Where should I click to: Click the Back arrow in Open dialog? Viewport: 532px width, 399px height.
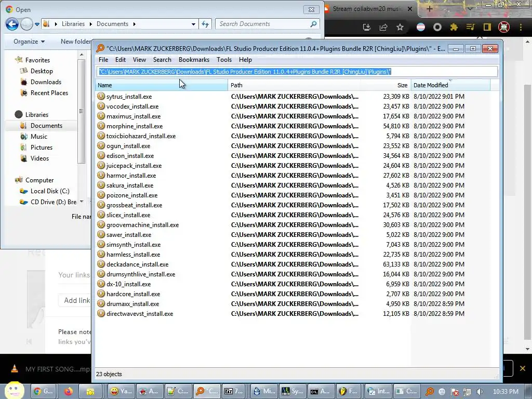click(x=12, y=24)
